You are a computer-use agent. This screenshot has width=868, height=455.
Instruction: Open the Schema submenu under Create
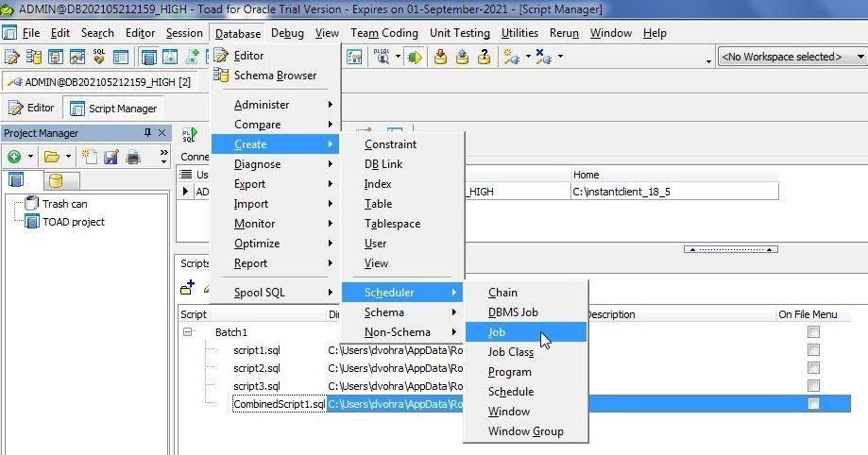coord(402,312)
